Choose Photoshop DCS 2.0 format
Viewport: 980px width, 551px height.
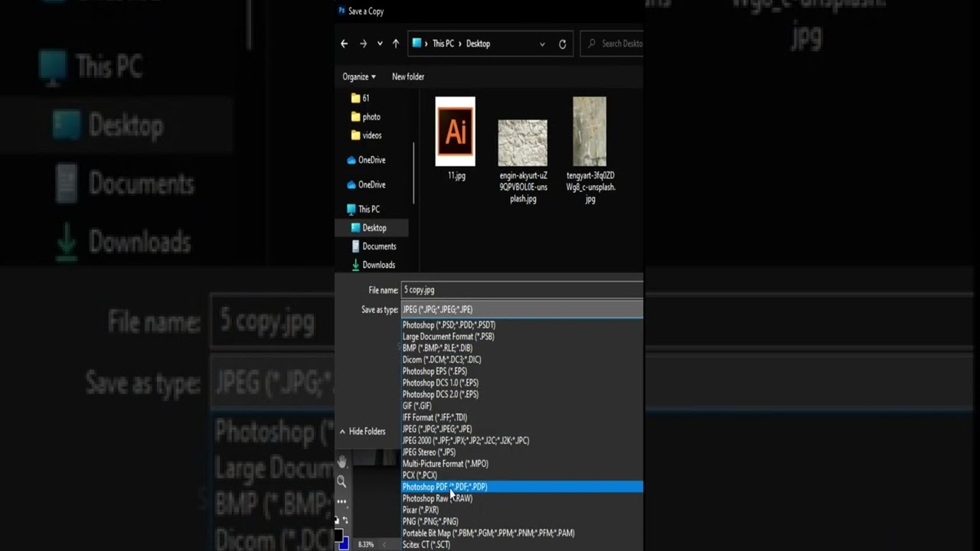[x=522, y=394]
